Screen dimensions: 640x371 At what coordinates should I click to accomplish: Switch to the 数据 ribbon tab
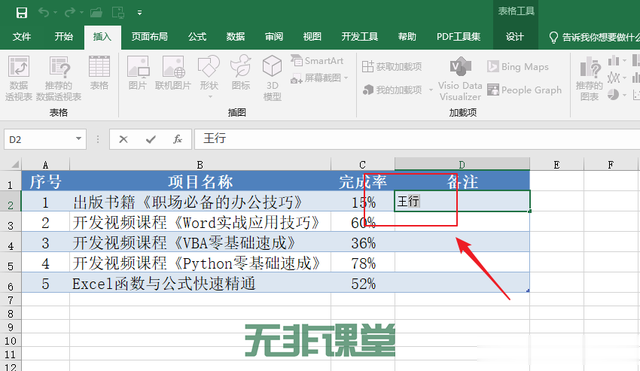(x=236, y=37)
